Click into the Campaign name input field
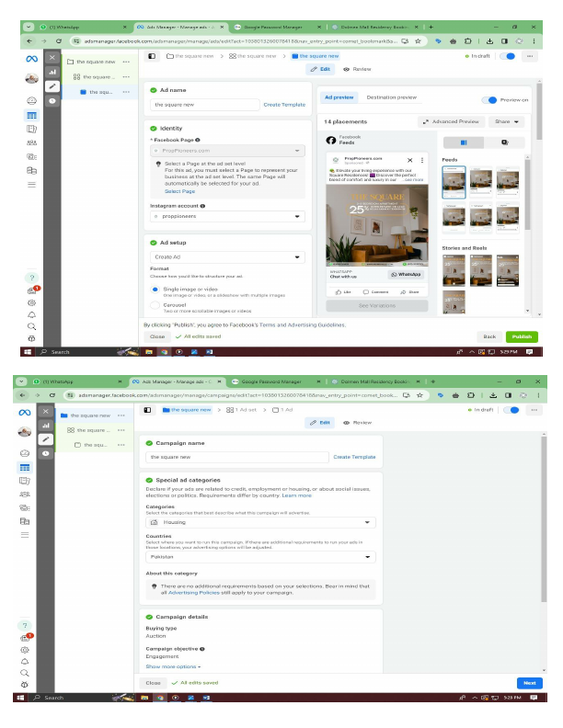 click(237, 458)
